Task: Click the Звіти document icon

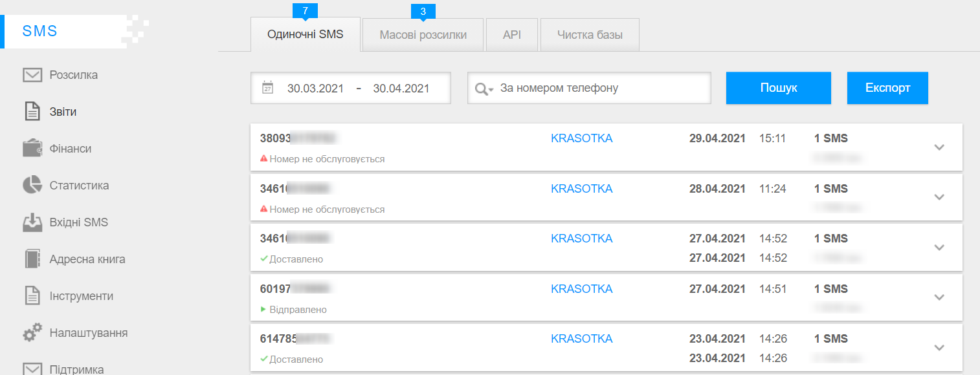Action: point(32,111)
